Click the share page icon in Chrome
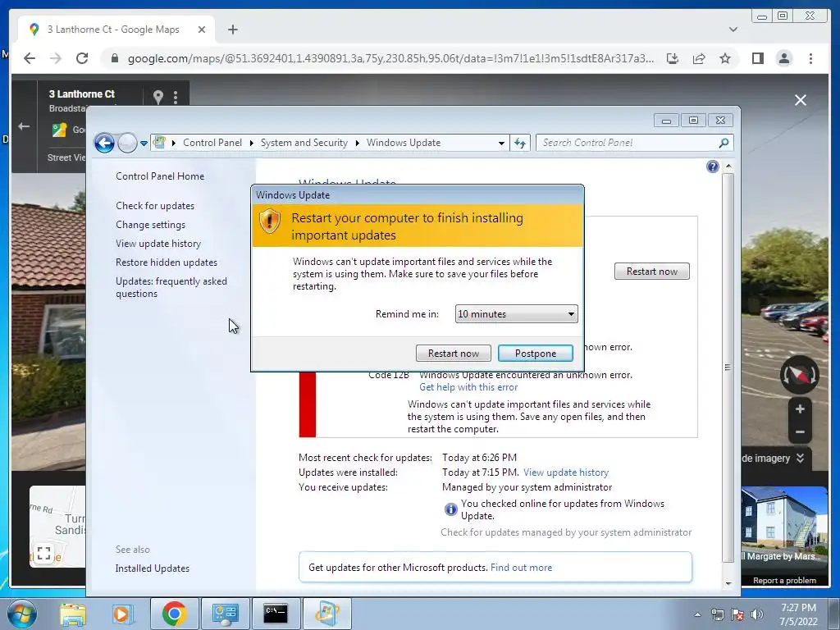 (x=699, y=58)
